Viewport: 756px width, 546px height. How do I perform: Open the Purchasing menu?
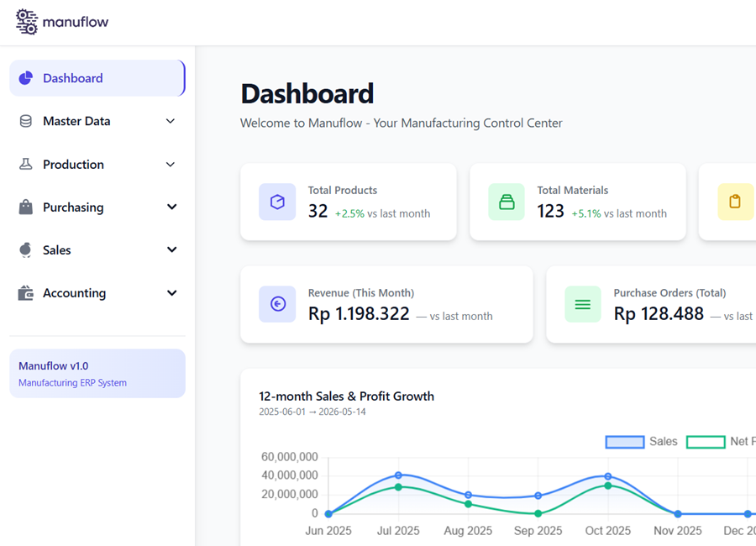pos(97,207)
